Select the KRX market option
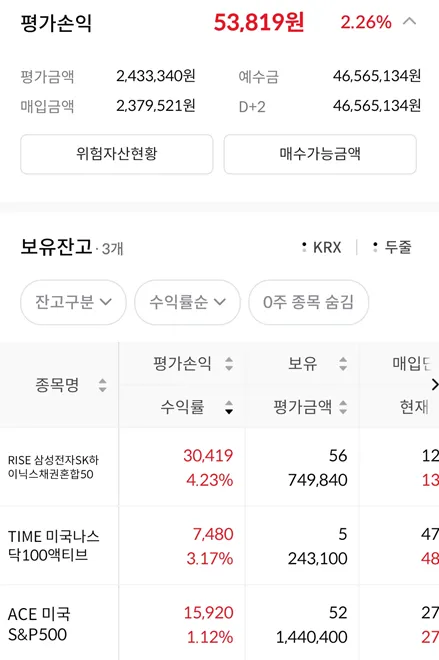Screen dimensions: 439x660 point(322,247)
